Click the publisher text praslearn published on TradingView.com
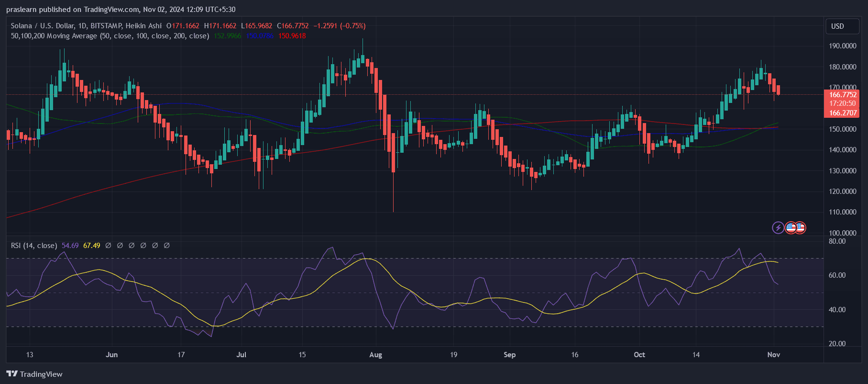This screenshot has width=868, height=384. point(73,10)
